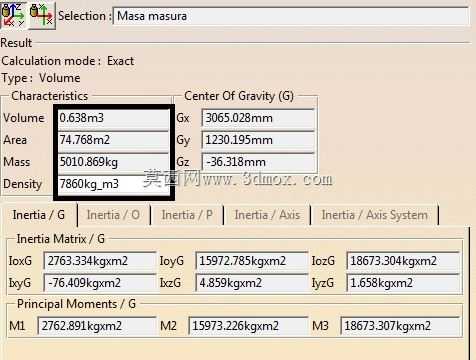Screen dimensions: 476x360
Task: Click the M1 value 2762.891kgxm2
Action: point(97,326)
